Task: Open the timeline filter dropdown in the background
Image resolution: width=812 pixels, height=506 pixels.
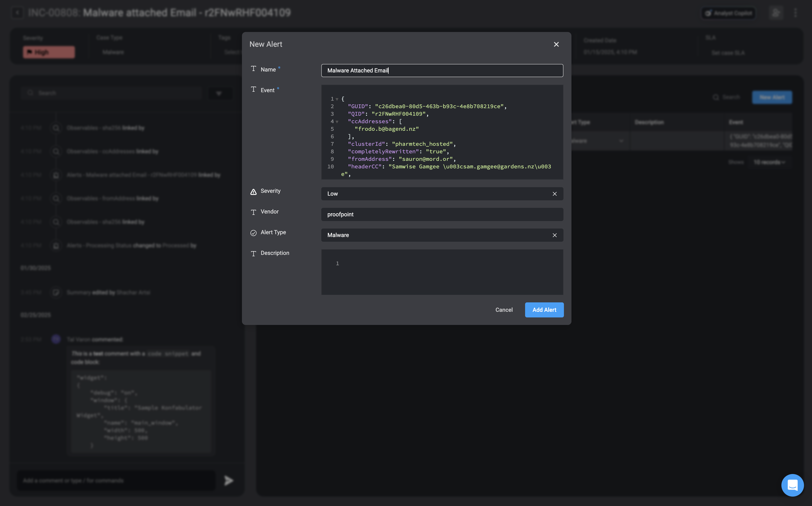Action: [x=219, y=93]
